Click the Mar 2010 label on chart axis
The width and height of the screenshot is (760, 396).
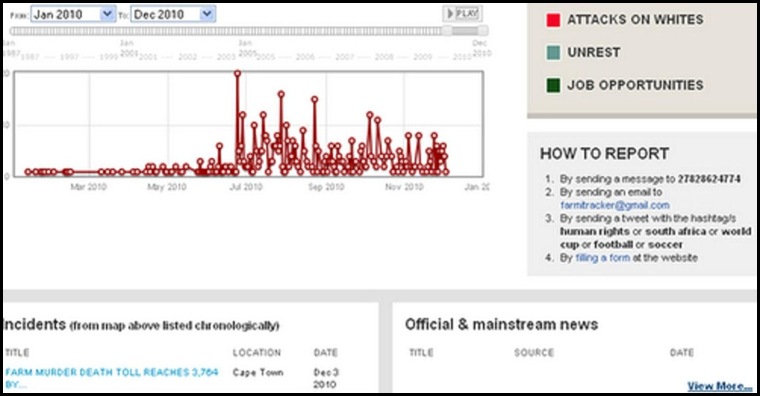(88, 187)
